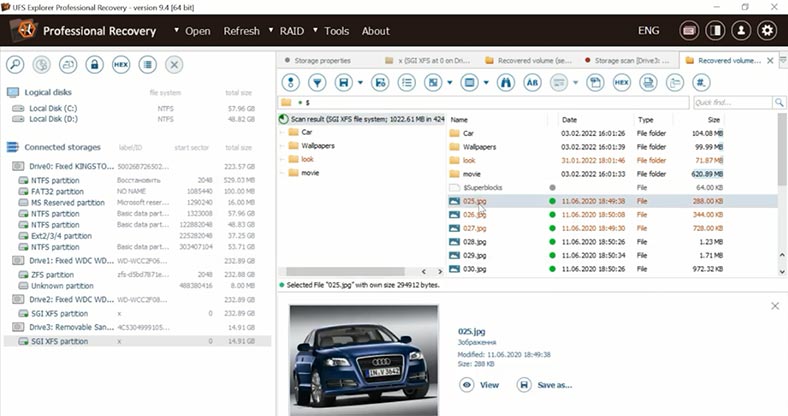Click the window view icon in file toolbar
This screenshot has height=416, width=788.
pyautogui.click(x=469, y=82)
